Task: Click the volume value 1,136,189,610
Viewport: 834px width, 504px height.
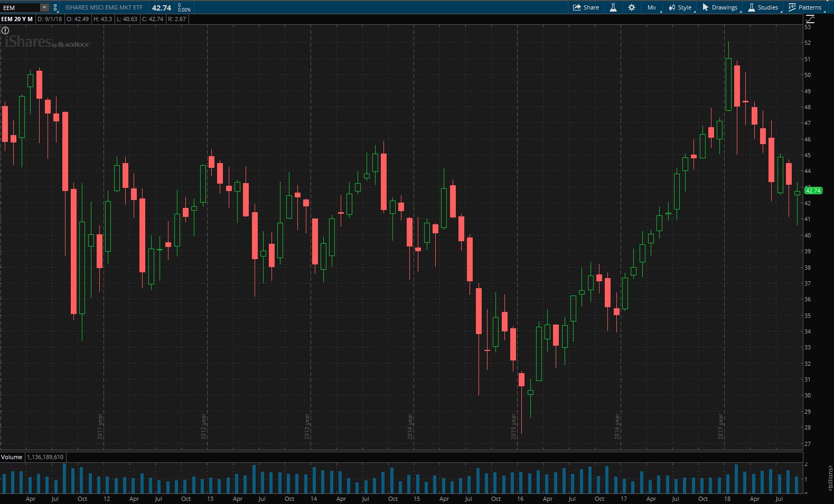Action: [x=45, y=457]
